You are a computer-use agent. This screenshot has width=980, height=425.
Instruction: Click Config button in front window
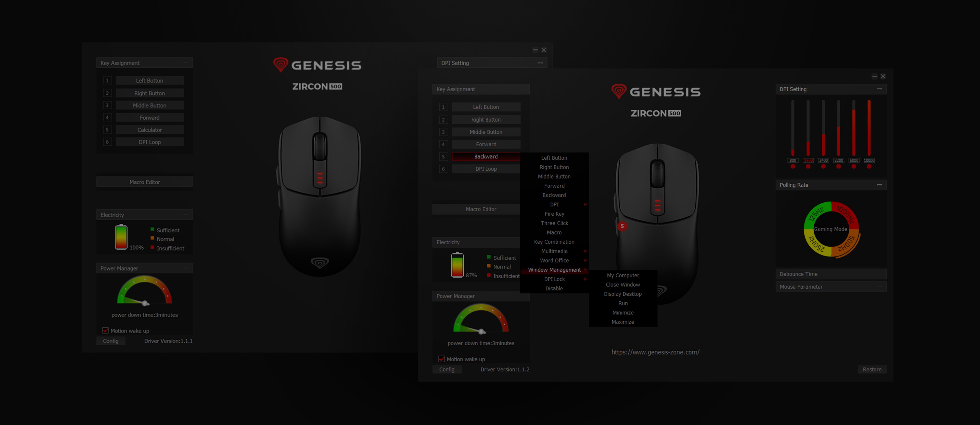[x=447, y=369]
